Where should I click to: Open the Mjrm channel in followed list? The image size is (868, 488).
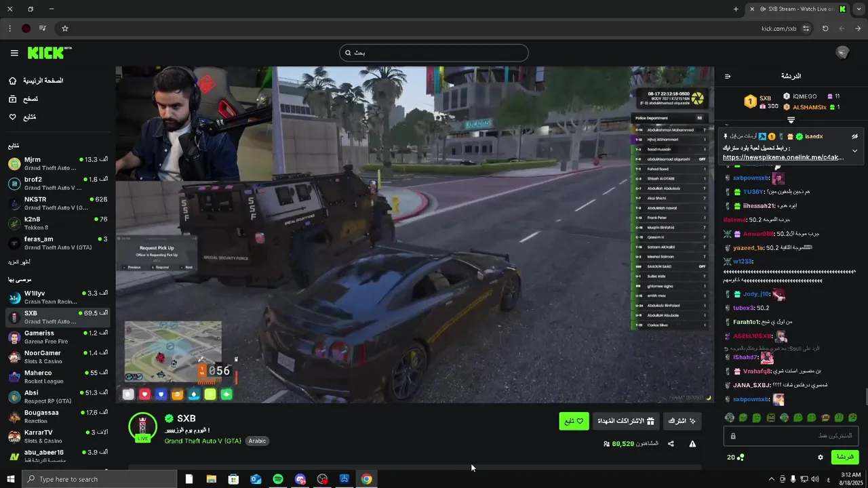coord(58,163)
